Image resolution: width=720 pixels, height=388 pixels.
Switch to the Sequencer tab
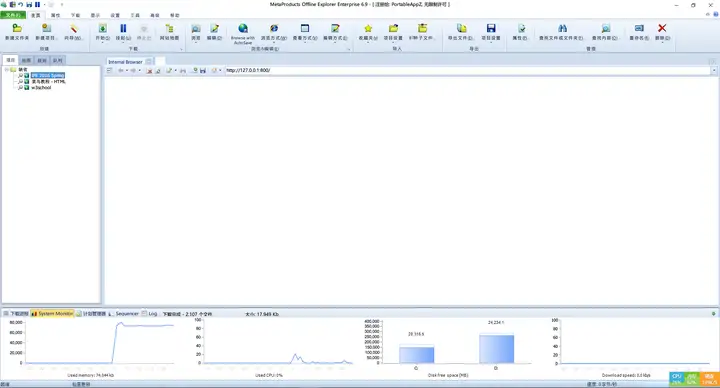click(127, 314)
